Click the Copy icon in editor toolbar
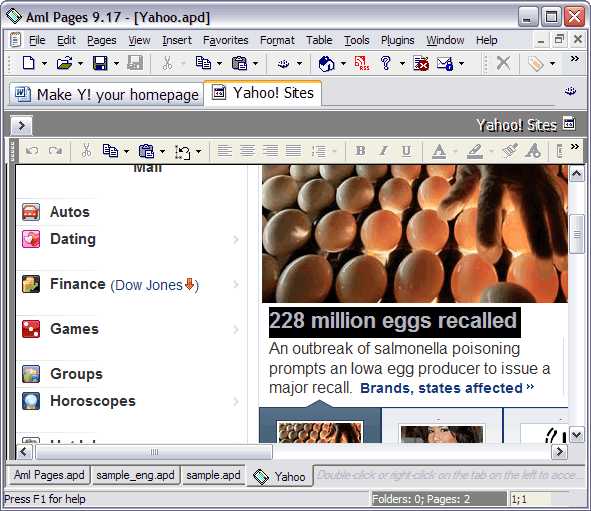 click(110, 151)
